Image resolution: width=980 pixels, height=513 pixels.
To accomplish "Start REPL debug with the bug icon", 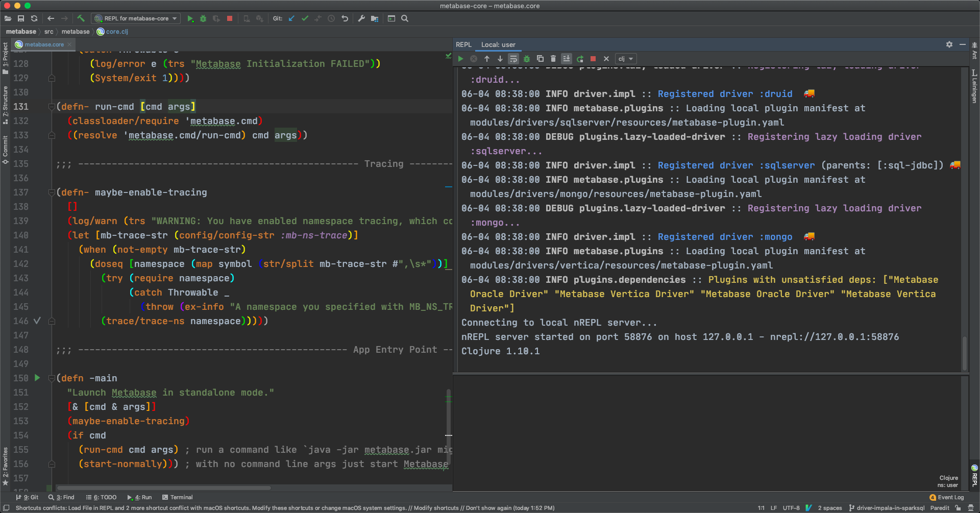I will pos(527,59).
